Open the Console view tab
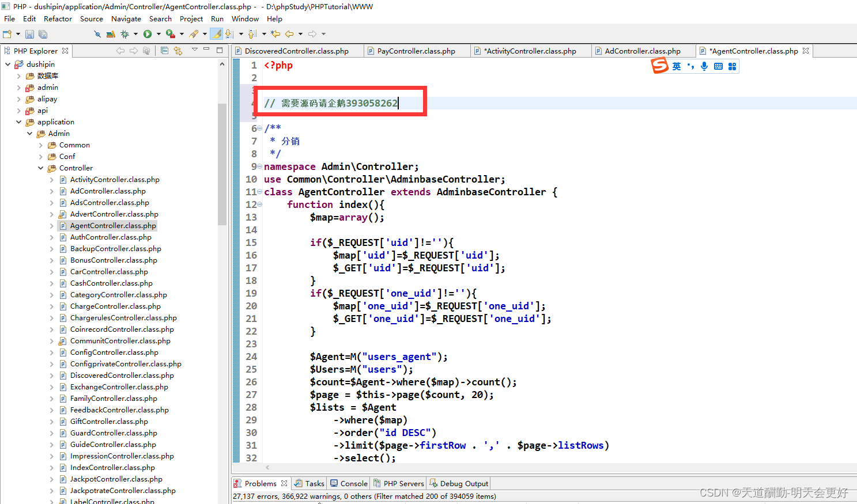The width and height of the screenshot is (857, 504). pos(349,483)
